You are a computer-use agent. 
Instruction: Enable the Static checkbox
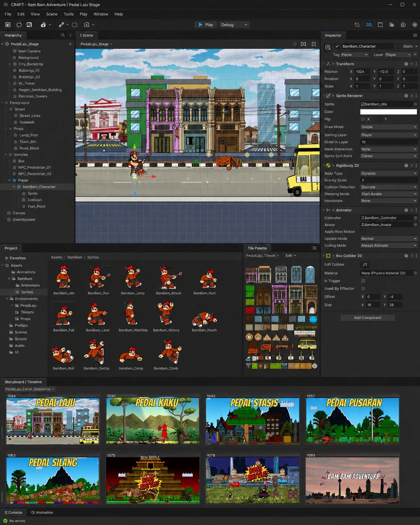click(399, 46)
